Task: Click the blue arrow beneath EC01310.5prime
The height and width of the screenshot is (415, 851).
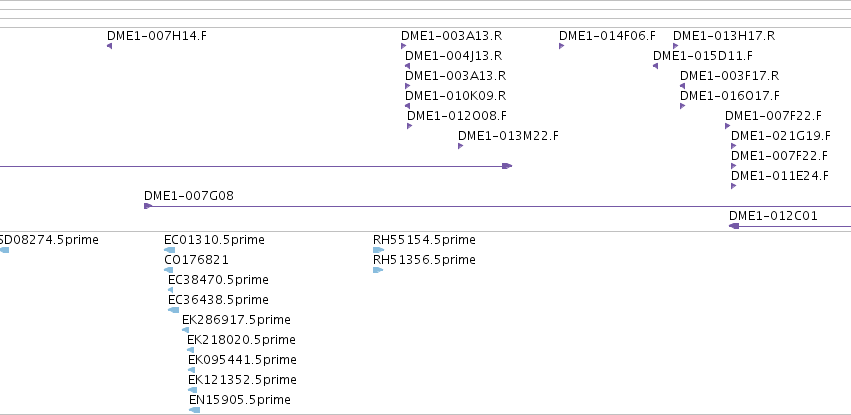Action: (x=169, y=250)
